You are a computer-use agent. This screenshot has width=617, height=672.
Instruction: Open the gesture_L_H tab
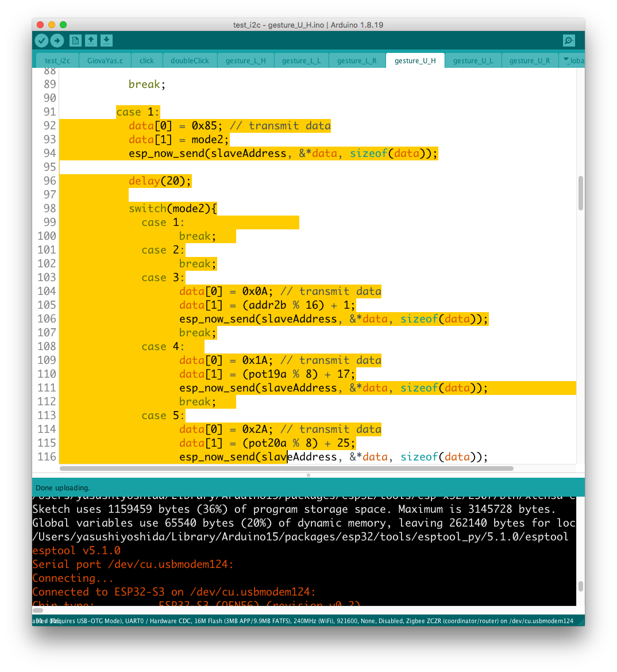point(245,60)
